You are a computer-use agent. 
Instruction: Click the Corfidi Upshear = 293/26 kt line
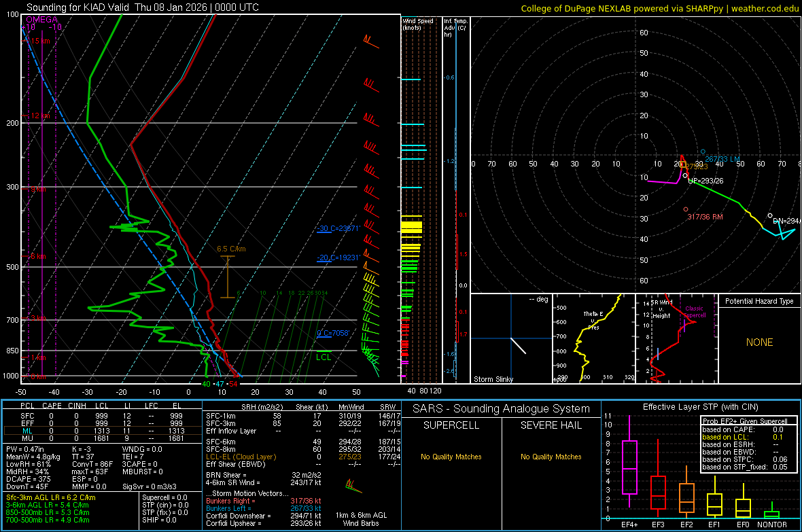(x=264, y=523)
